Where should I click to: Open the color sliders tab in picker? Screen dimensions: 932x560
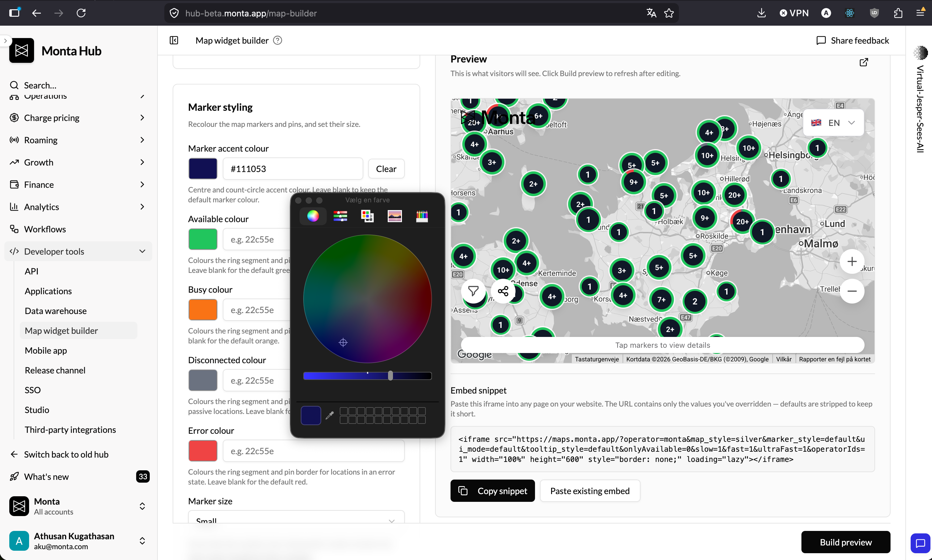point(340,216)
